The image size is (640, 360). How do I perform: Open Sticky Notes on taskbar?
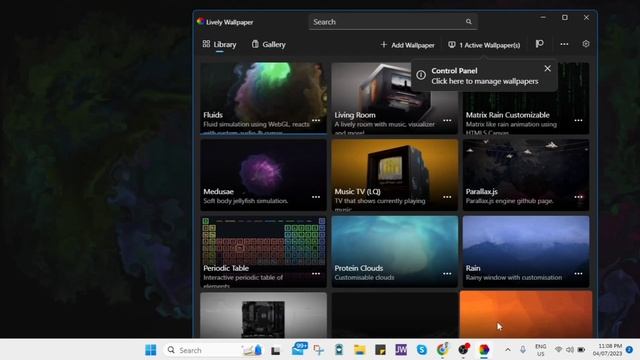click(380, 350)
